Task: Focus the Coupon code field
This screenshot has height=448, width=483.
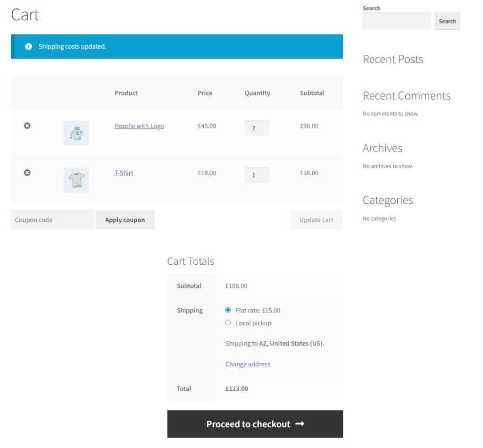Action: pyautogui.click(x=52, y=220)
